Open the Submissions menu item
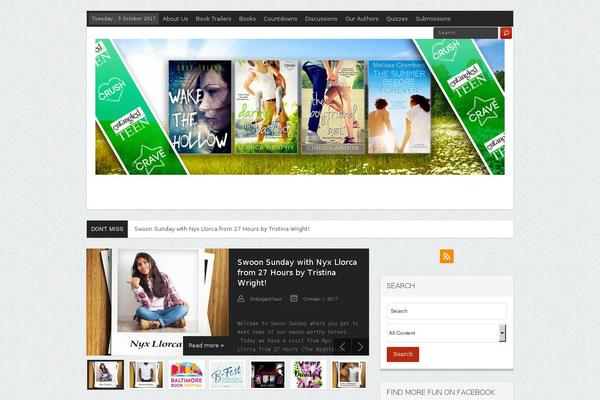This screenshot has width=600, height=400. [x=433, y=19]
